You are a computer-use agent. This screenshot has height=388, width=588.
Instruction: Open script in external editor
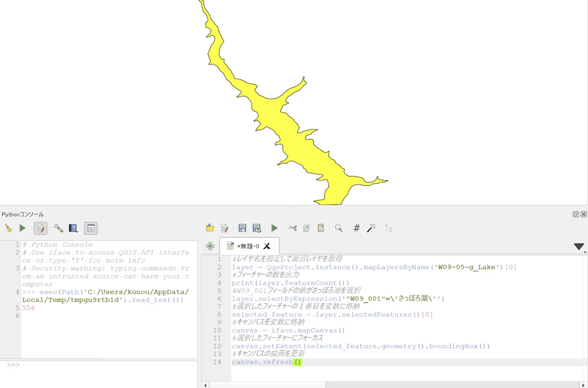tap(224, 228)
